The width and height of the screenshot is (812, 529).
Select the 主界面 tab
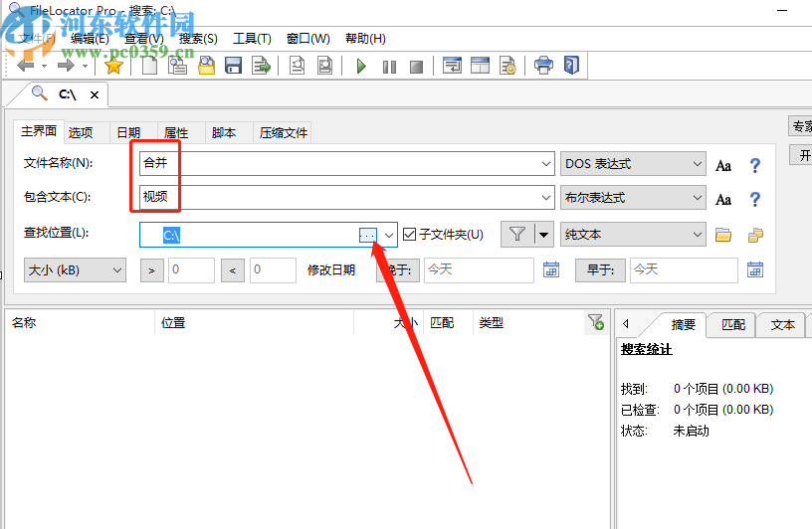click(x=39, y=131)
